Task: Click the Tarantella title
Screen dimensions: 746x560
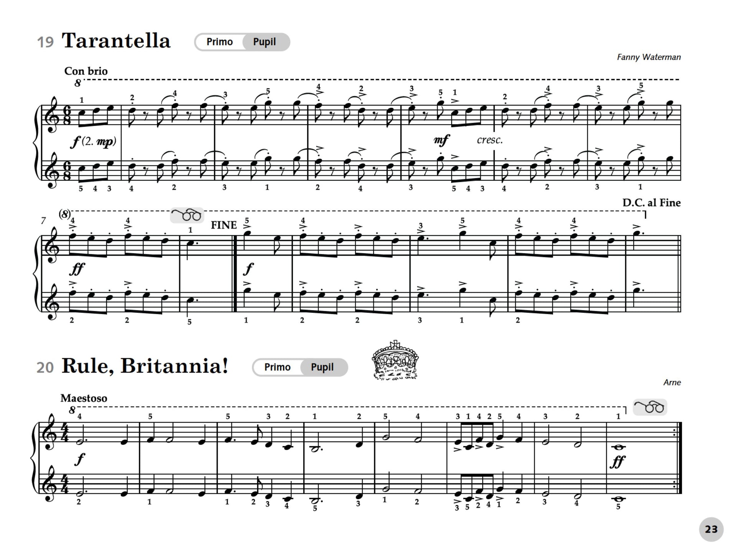Action: pos(116,41)
